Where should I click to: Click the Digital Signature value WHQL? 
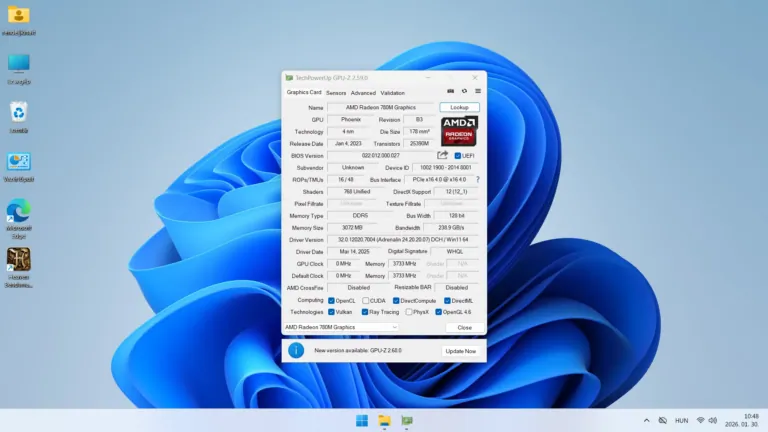coord(455,252)
